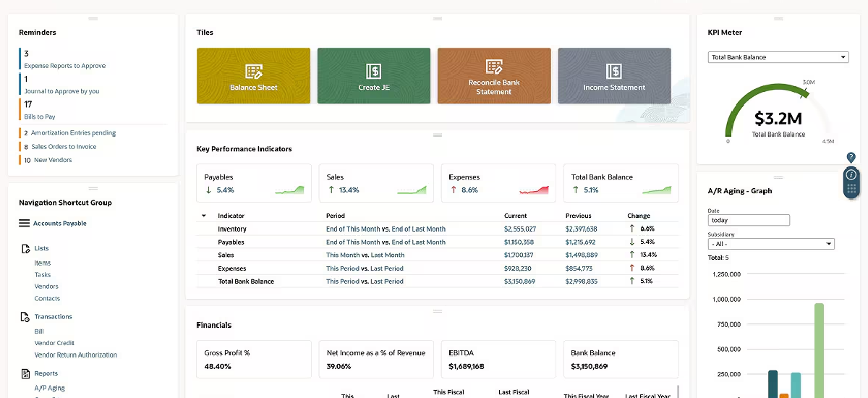The image size is (868, 398).
Task: Open the Vendor Return Authorization shortcut
Action: coord(76,355)
